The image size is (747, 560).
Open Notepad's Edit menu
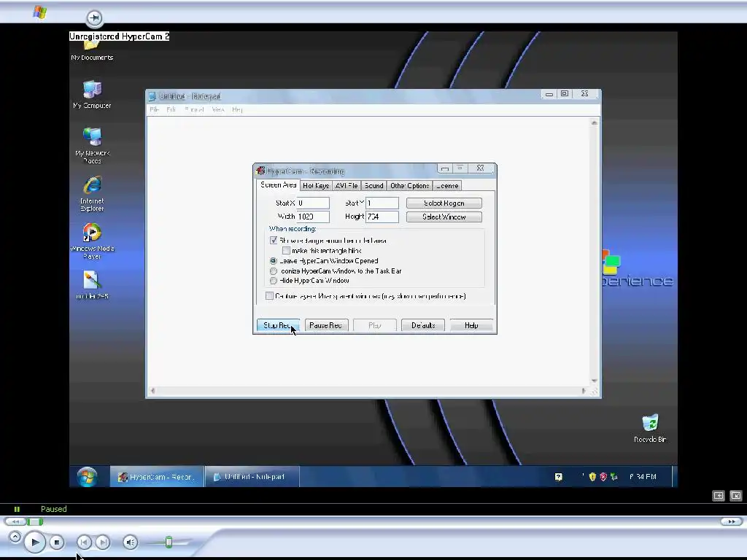171,109
